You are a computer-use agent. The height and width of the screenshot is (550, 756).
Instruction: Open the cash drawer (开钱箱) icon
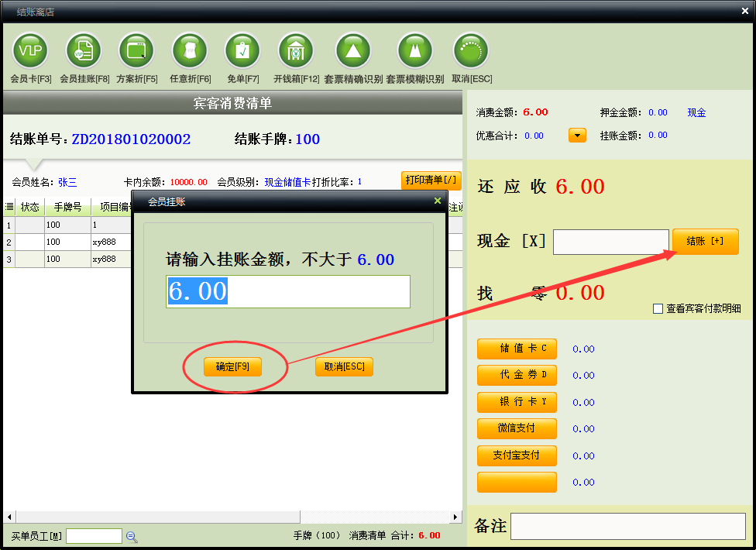click(x=296, y=51)
